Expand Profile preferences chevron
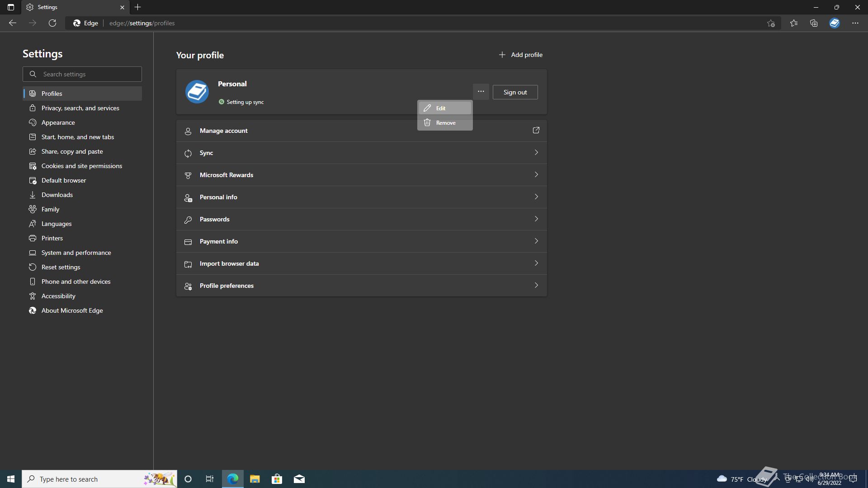This screenshot has width=868, height=488. pyautogui.click(x=536, y=285)
